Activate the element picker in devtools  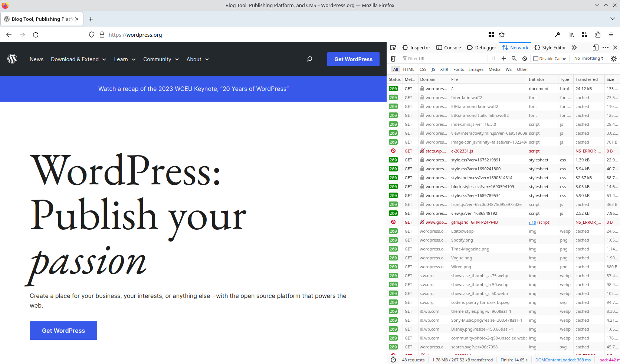(393, 47)
